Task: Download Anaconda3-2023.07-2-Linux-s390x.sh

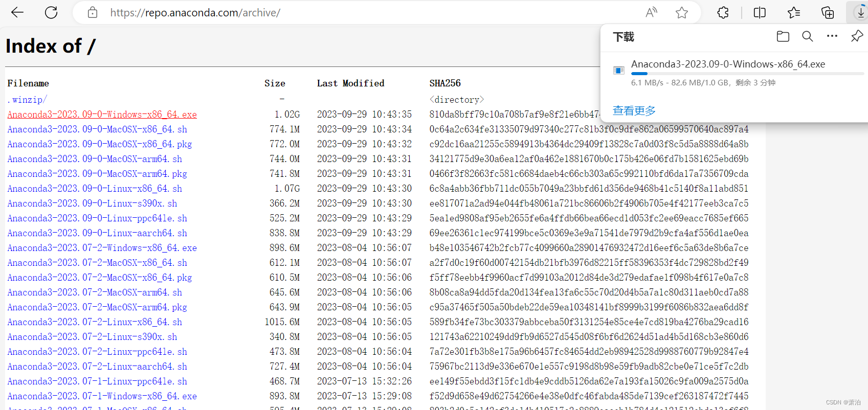Action: pos(92,337)
